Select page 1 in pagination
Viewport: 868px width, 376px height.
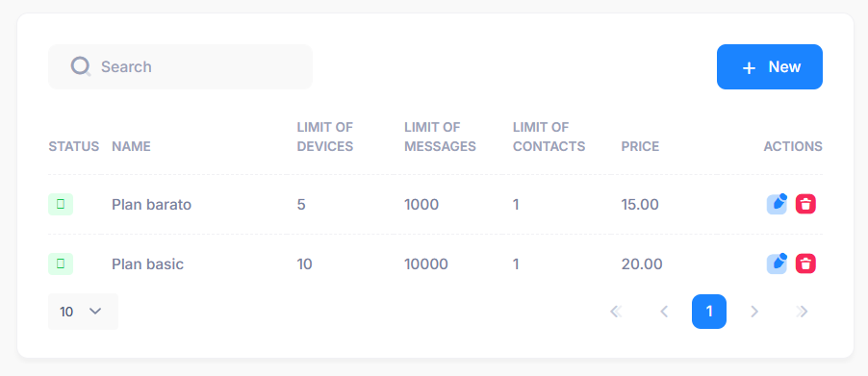coord(709,312)
